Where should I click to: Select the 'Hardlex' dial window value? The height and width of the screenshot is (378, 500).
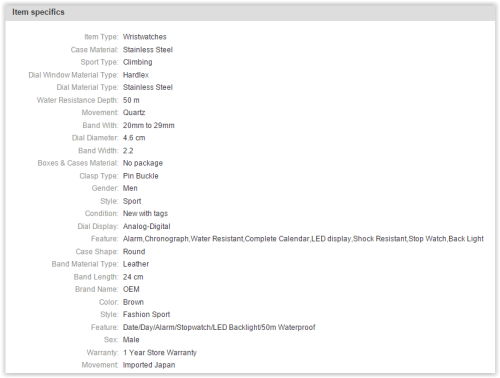coord(136,75)
